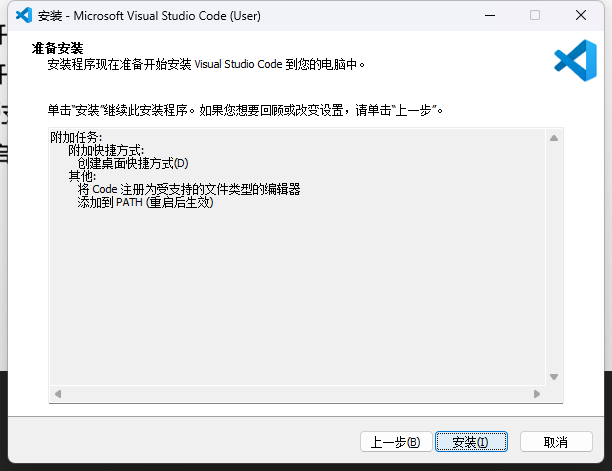Image resolution: width=612 pixels, height=471 pixels.
Task: Click the scroll down arrow of summary box
Action: coord(554,377)
